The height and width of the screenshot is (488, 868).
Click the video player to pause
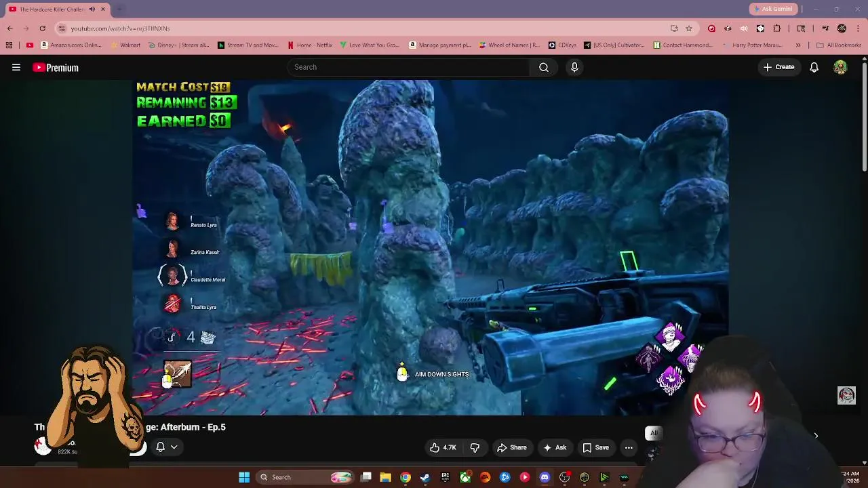point(431,247)
